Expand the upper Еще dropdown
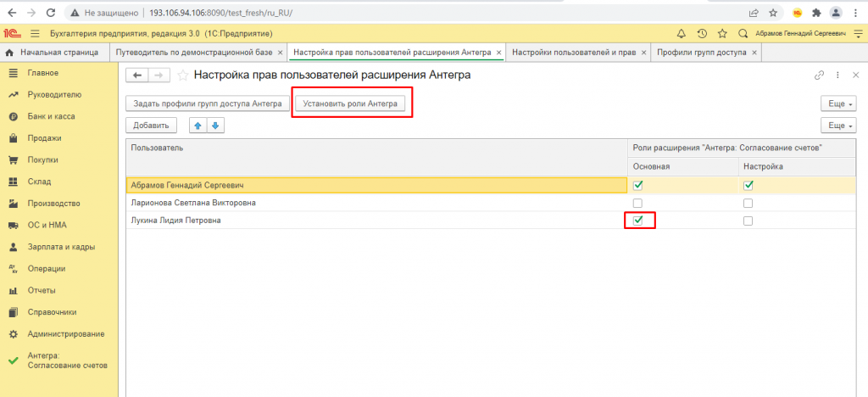 click(838, 103)
